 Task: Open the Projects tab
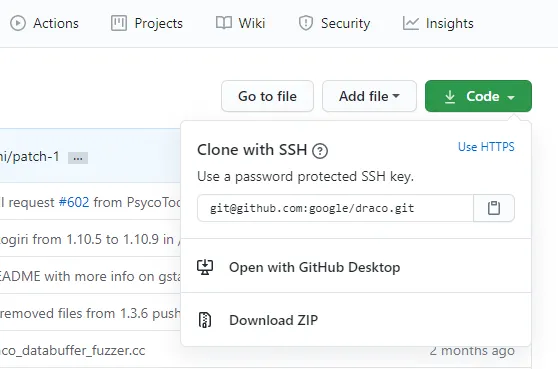147,23
